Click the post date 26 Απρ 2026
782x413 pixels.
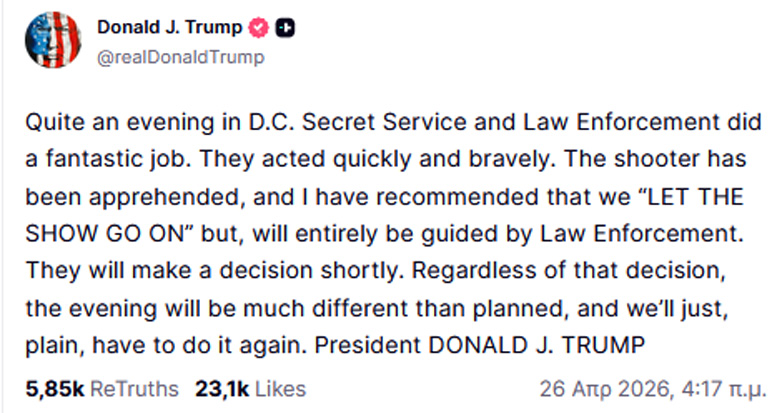pyautogui.click(x=593, y=387)
